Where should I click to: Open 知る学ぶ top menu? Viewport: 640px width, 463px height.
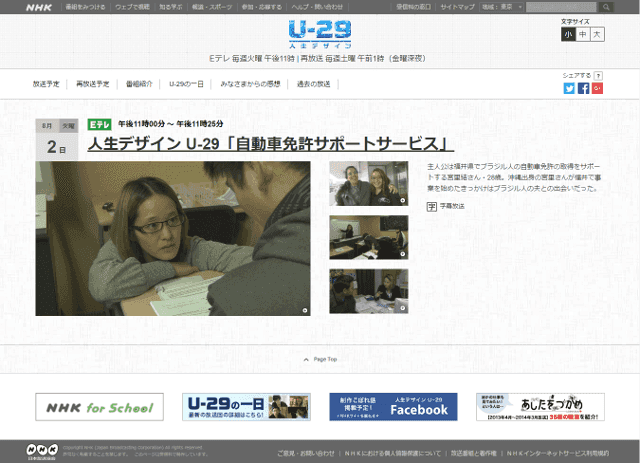coord(171,7)
